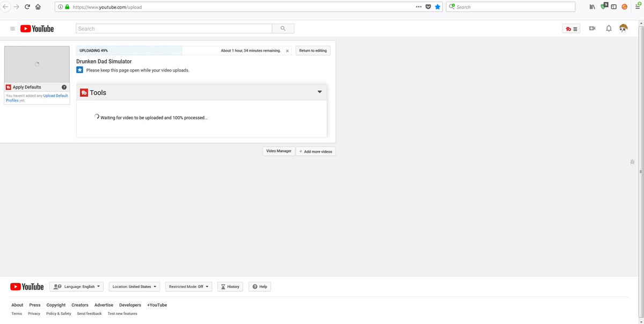Viewport: 644px width, 324px height.
Task: Click the video thumbnail placeholder
Action: (x=37, y=64)
